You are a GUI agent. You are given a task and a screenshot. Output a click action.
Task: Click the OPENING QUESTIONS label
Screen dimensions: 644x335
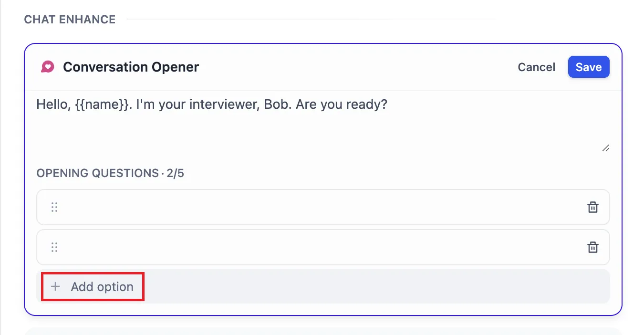click(x=97, y=173)
